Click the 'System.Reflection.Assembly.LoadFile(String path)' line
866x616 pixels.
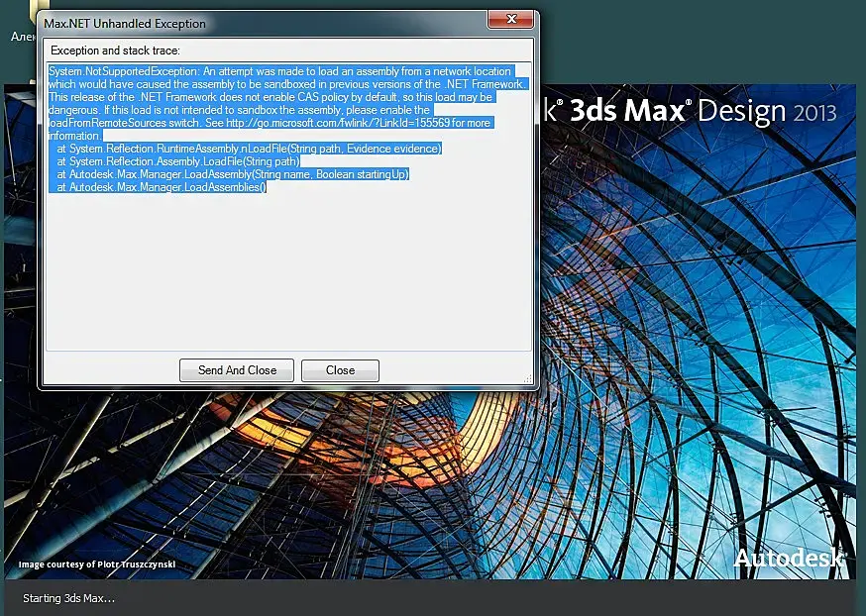177,161
